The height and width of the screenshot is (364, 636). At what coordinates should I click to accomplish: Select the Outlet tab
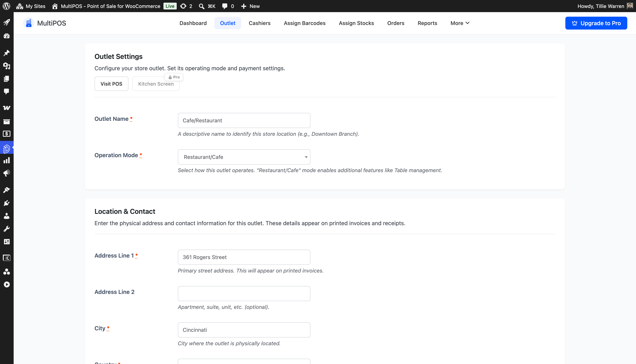[x=227, y=23]
